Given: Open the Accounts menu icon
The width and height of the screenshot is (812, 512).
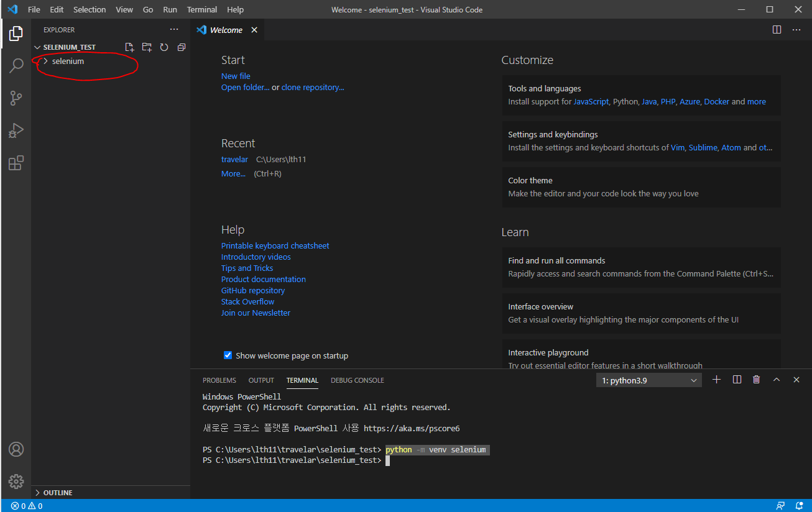Looking at the screenshot, I should pos(16,449).
